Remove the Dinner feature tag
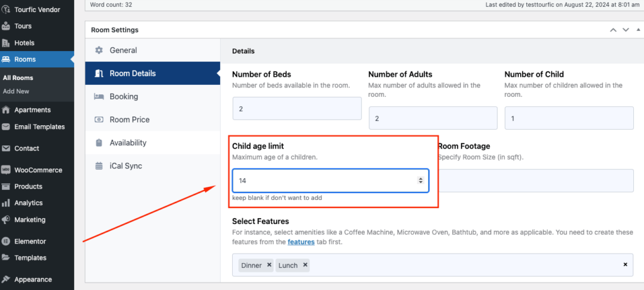Viewport: 644px width, 290px height. tap(269, 265)
